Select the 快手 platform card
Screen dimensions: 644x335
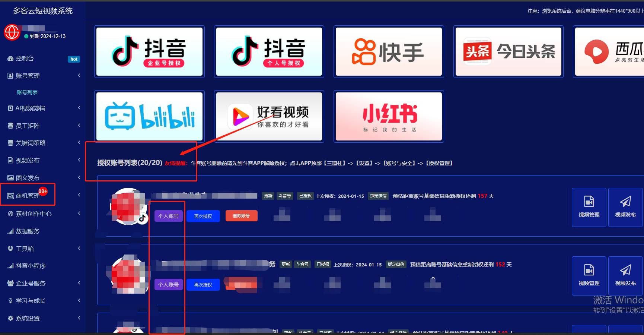[x=389, y=51]
